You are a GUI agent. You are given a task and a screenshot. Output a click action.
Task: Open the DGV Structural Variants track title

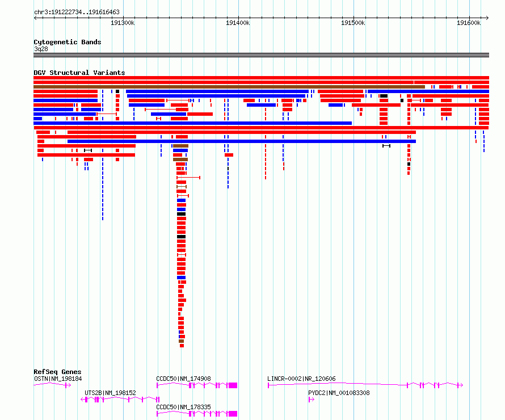click(x=79, y=73)
